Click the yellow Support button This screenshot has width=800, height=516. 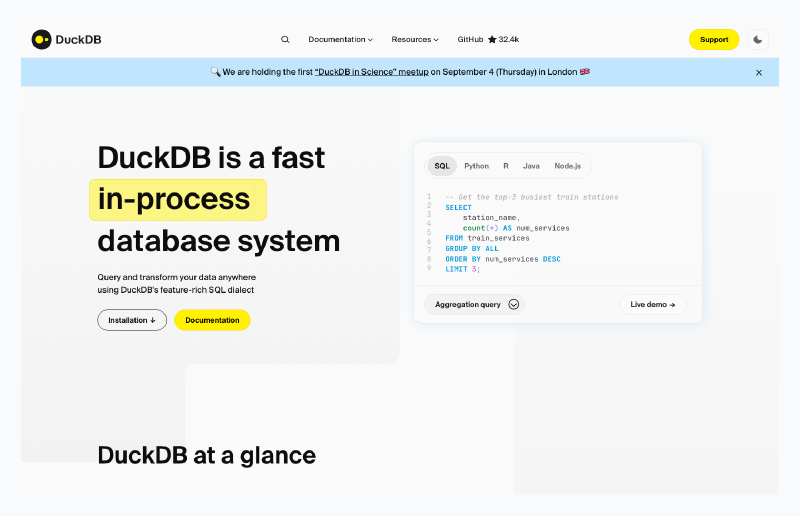714,40
